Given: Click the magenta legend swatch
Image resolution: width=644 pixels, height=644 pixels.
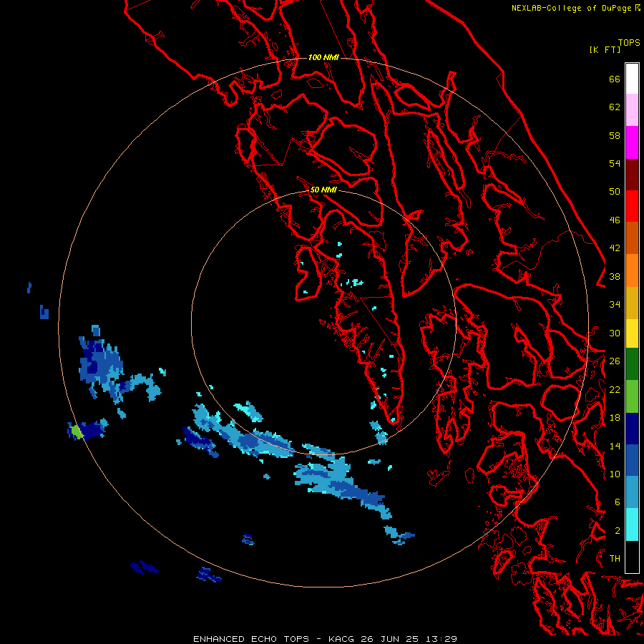Looking at the screenshot, I should pyautogui.click(x=632, y=142).
